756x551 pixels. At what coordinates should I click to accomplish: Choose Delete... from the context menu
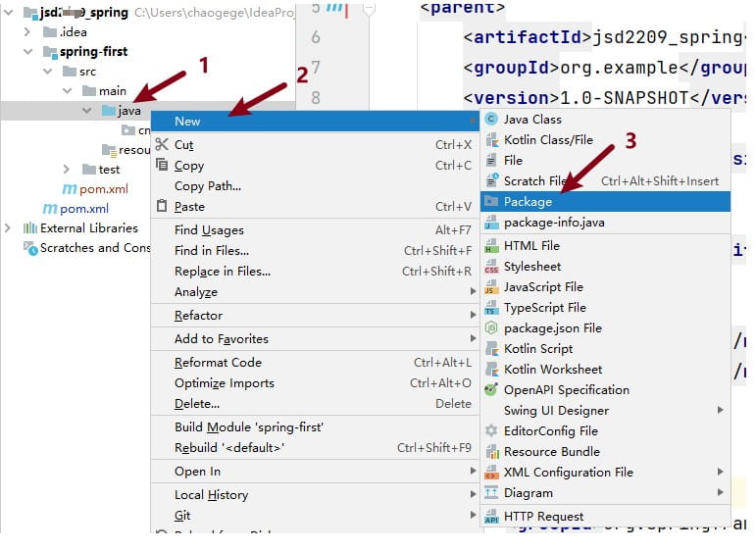click(x=316, y=404)
